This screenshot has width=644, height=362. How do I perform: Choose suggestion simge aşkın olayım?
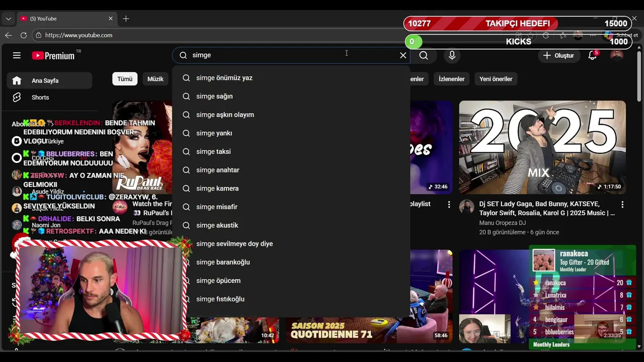(x=291, y=115)
